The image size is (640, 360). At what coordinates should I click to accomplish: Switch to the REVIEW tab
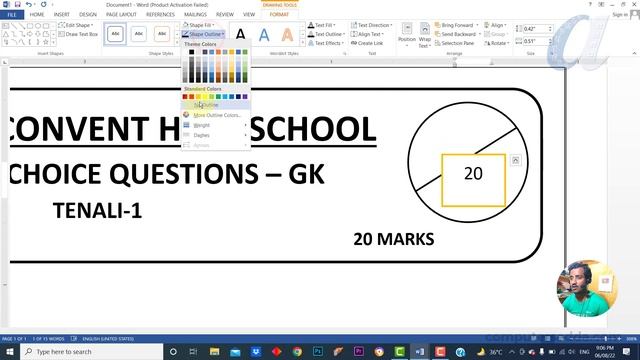point(225,15)
